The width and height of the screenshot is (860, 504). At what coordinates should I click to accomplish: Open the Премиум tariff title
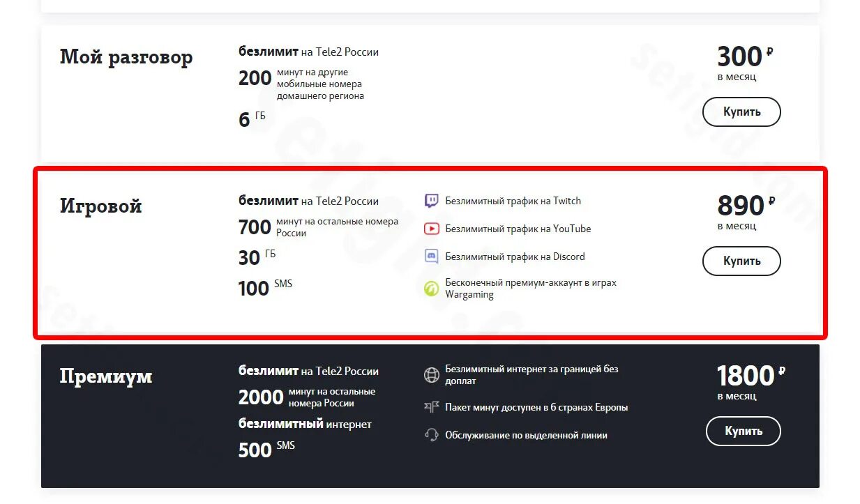tap(106, 376)
